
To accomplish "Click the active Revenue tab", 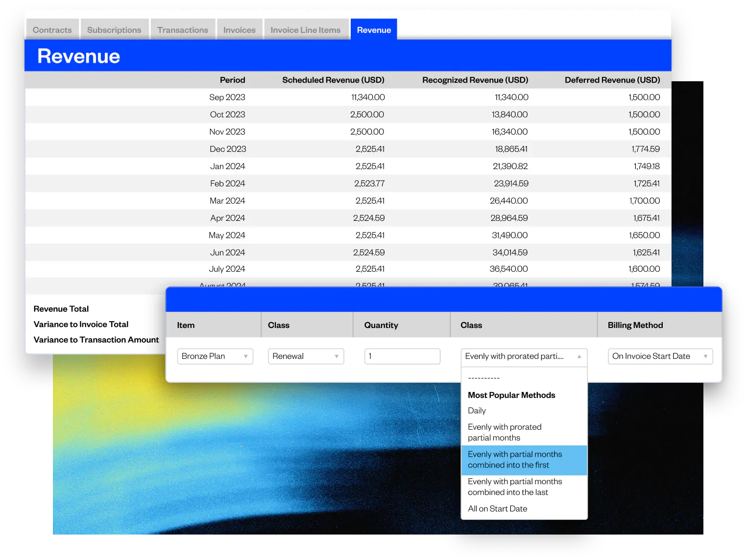I will click(374, 29).
